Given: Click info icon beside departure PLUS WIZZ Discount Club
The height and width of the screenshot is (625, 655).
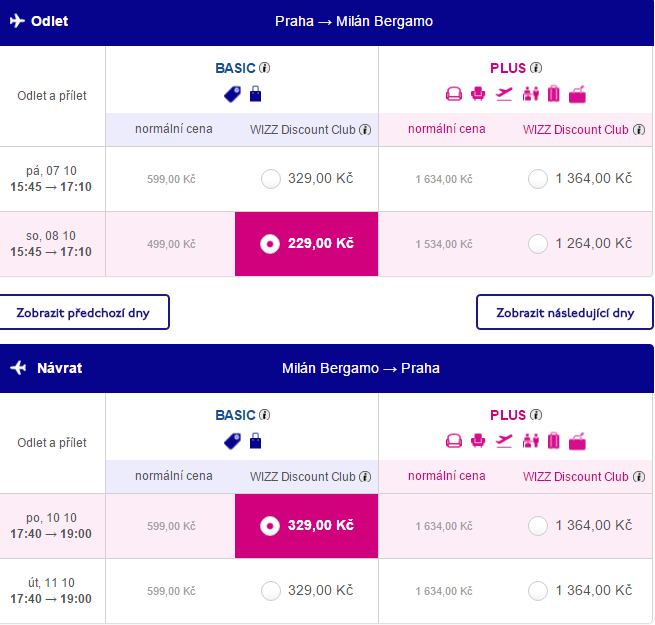Looking at the screenshot, I should 639,130.
